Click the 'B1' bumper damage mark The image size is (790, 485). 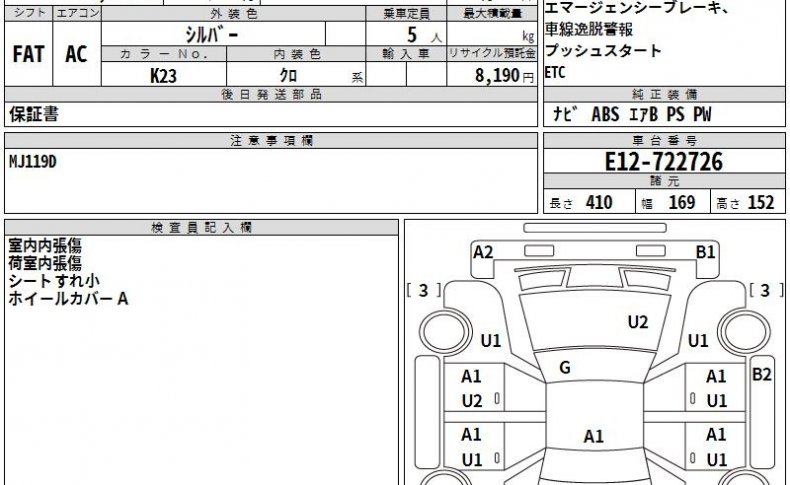tap(705, 252)
